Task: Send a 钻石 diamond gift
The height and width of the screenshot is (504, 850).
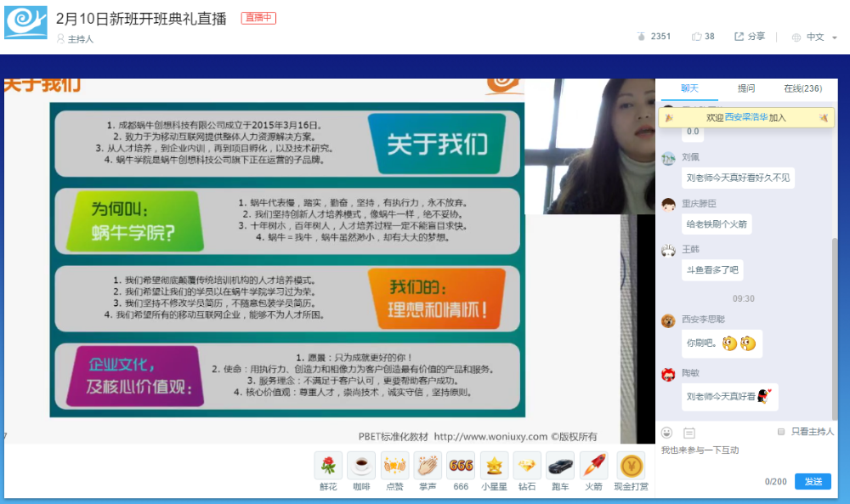Action: [527, 466]
